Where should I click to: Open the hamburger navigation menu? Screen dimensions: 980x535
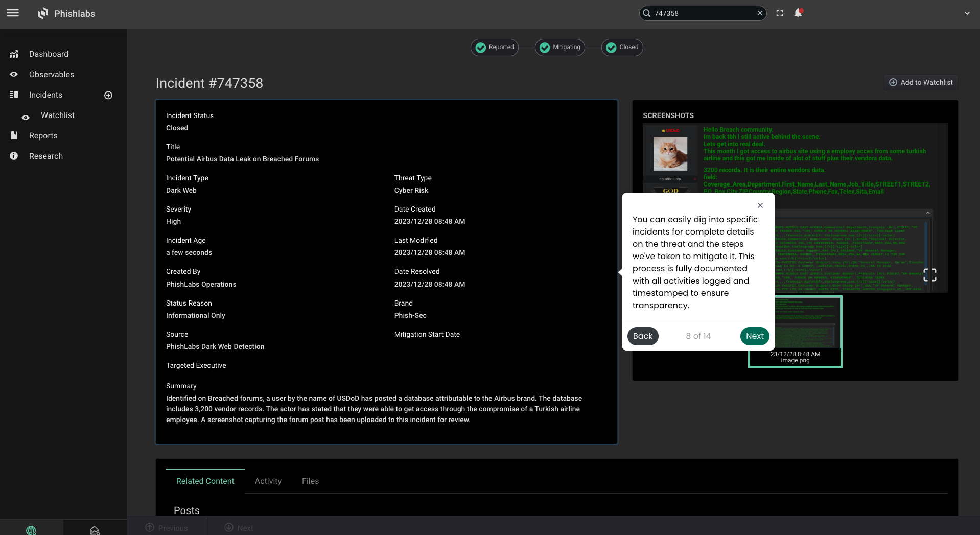[x=13, y=13]
